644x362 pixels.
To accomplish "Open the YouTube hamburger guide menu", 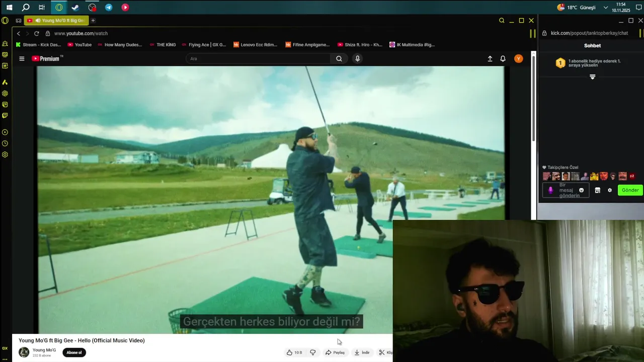I will click(x=22, y=59).
